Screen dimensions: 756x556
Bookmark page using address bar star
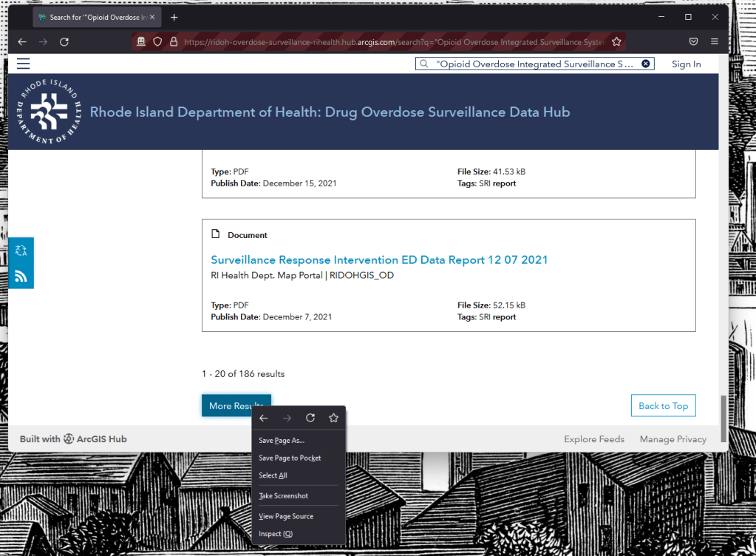(616, 42)
